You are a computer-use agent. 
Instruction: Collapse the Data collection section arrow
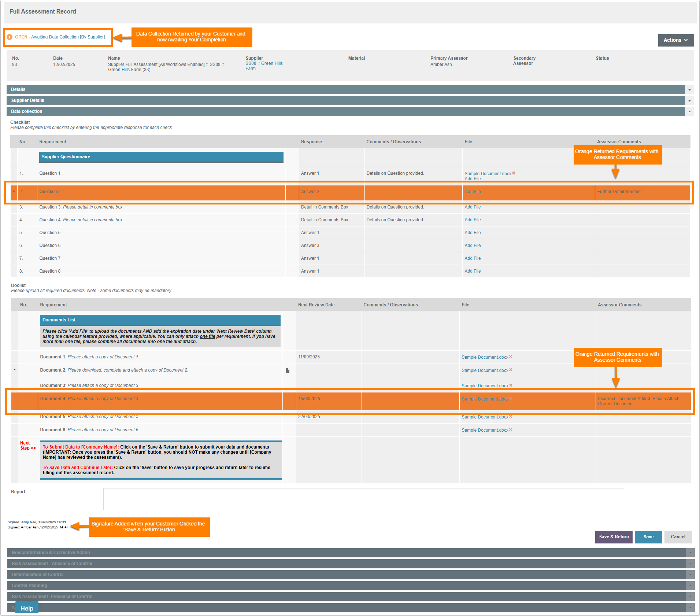[689, 111]
